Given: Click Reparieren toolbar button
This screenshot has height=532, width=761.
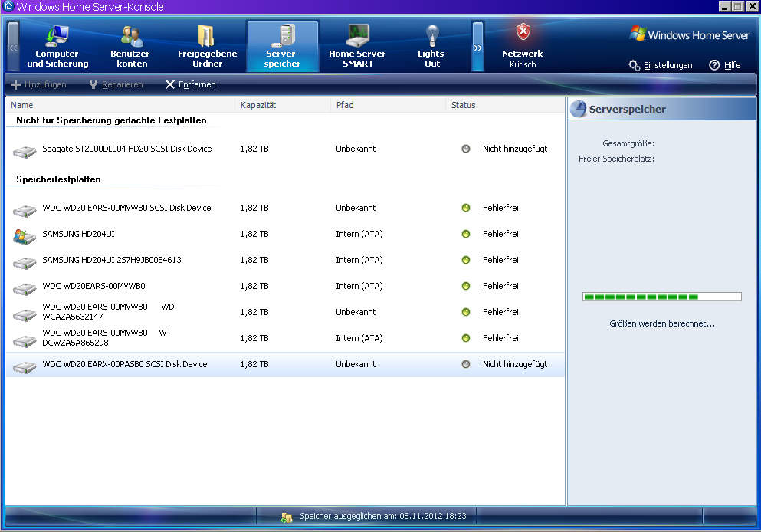Looking at the screenshot, I should pos(116,84).
